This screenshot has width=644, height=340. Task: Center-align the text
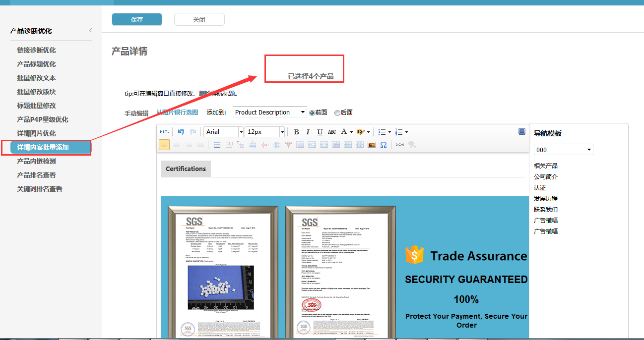(x=176, y=145)
